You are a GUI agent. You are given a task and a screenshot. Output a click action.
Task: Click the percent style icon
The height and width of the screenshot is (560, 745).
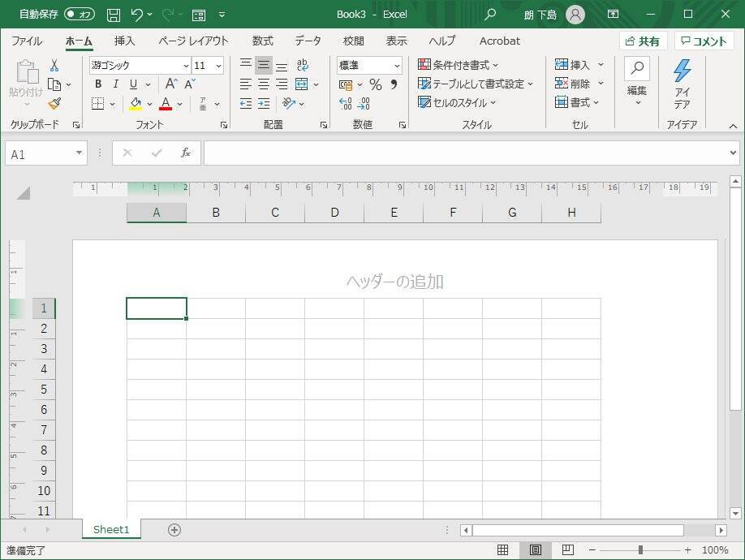(x=375, y=84)
